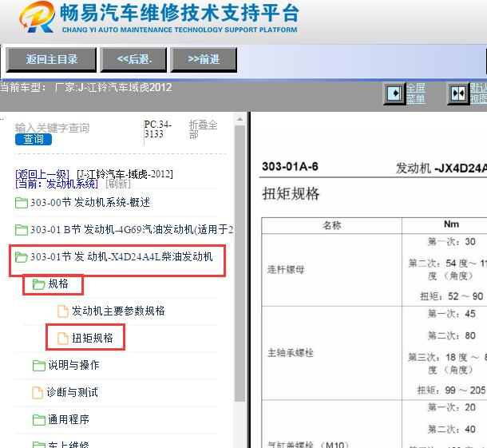Click document icon of 发动机主要参数规格
The height and width of the screenshot is (448, 487).
(63, 311)
